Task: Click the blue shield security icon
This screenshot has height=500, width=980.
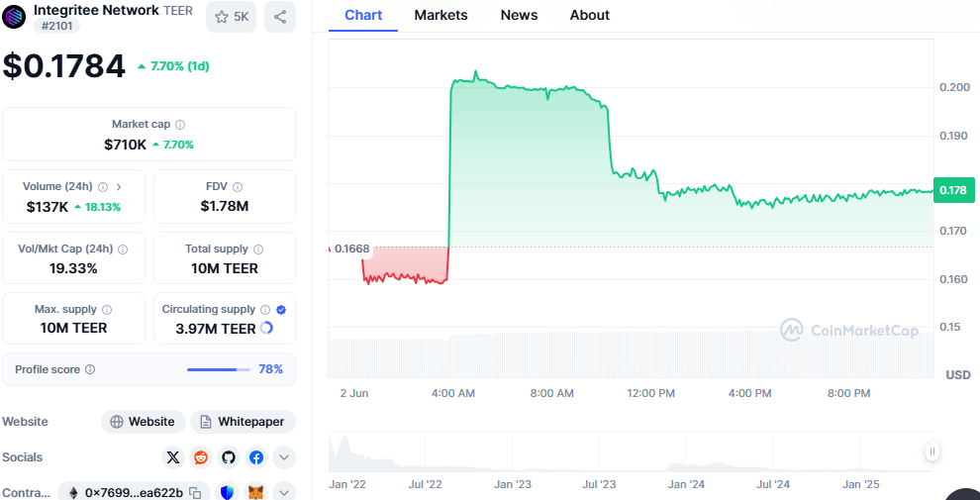Action: click(228, 492)
